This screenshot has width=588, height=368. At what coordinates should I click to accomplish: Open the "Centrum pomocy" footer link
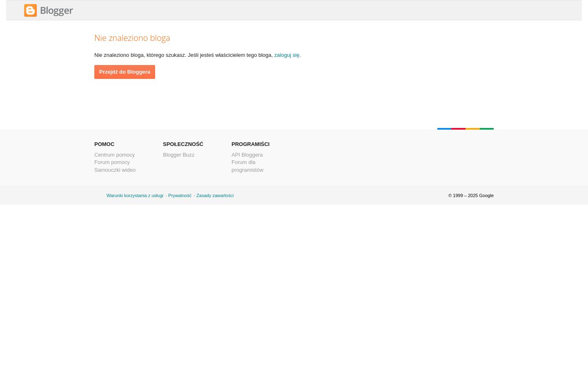114,155
